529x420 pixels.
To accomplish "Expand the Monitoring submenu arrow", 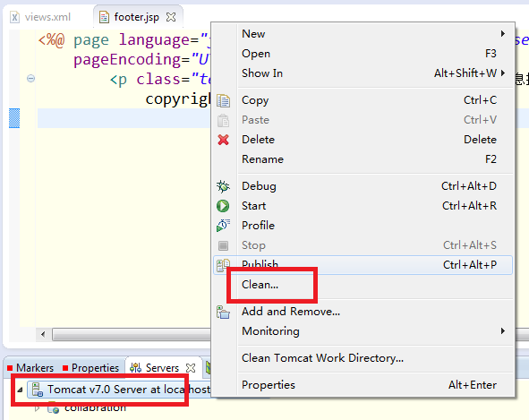I will pos(503,330).
